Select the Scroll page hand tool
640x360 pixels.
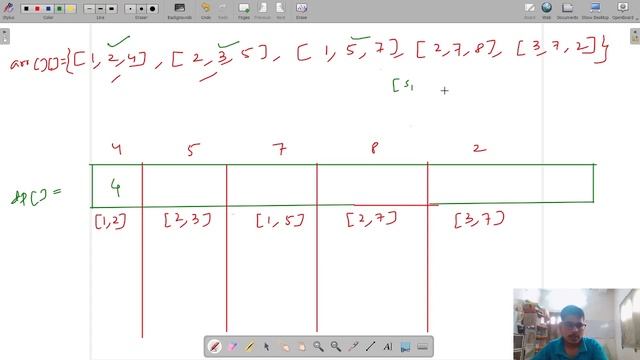pos(301,347)
